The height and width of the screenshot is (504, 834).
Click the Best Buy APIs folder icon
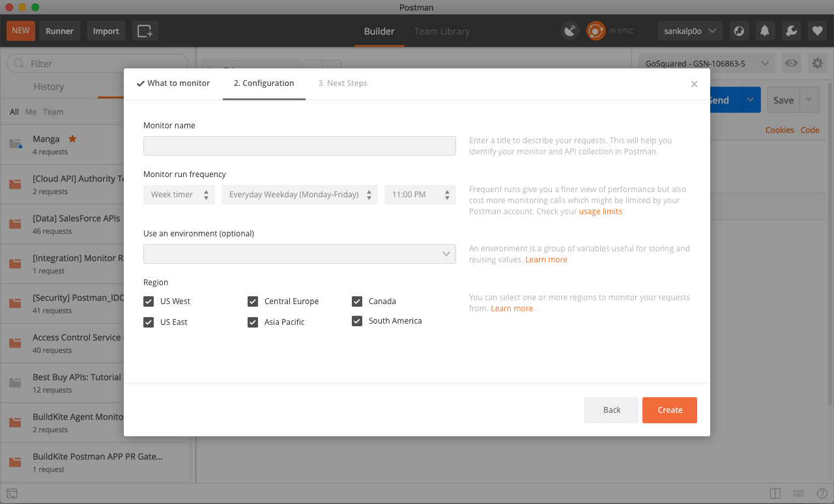click(x=16, y=383)
